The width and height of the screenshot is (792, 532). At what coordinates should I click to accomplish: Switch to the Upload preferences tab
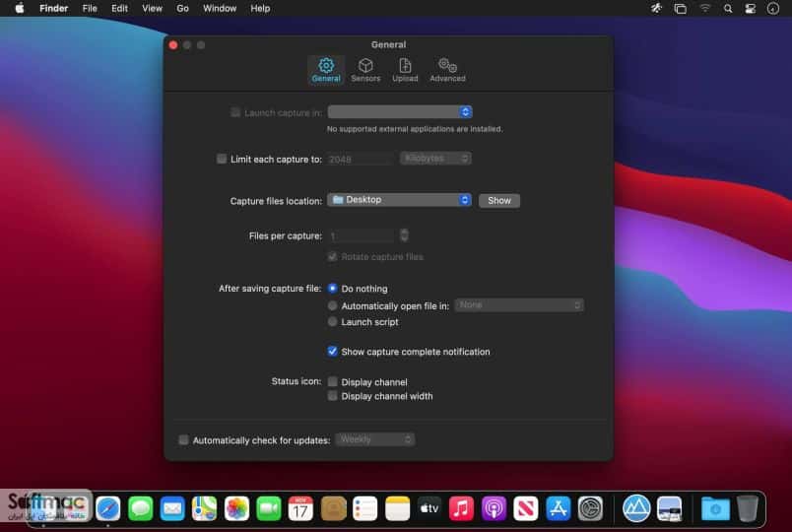pos(405,70)
